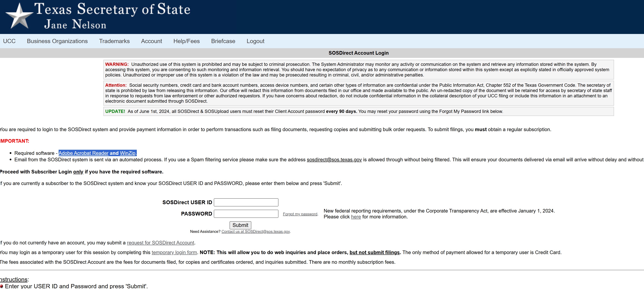
Task: Click the Forgot my password link
Action: coord(300,214)
